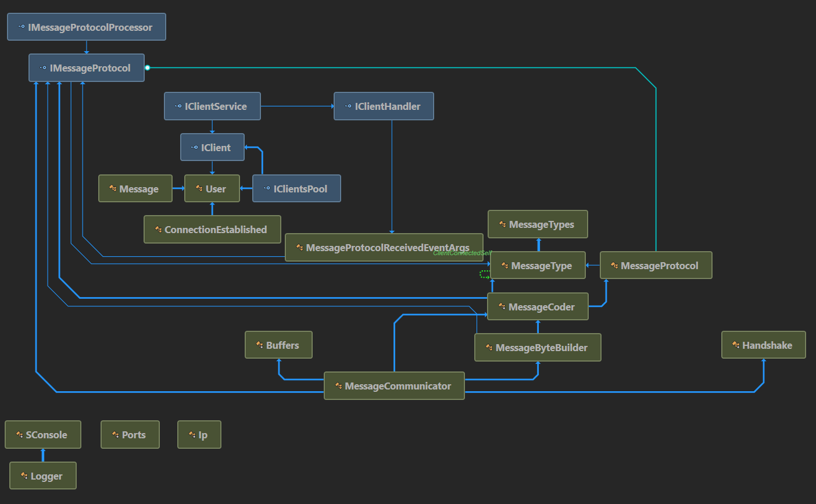Viewport: 816px width, 504px height.
Task: Click the class icon on Ports
Action: 115,435
